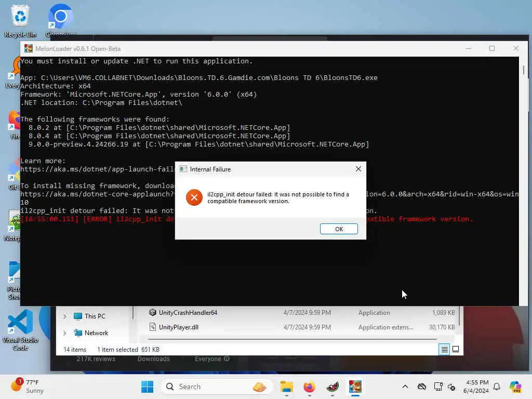Select UnityCrashHandler64 file in Explorer
532x399 pixels.
188,312
